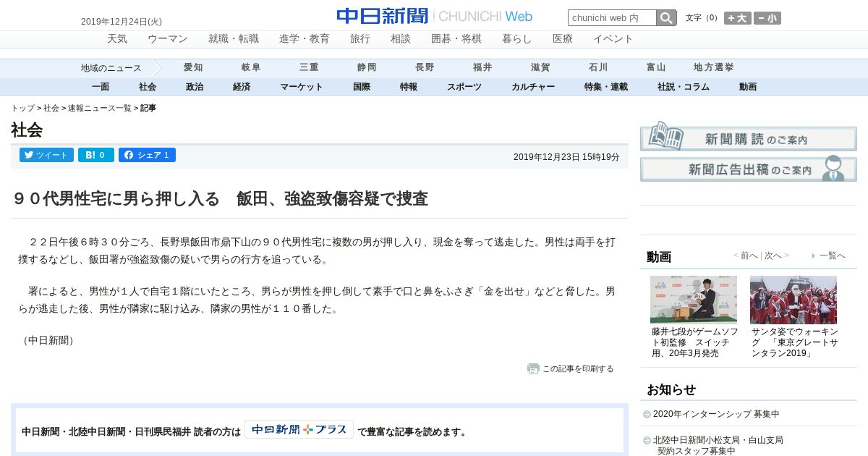868x456 pixels.
Task: Select 地方選挙 regional tab
Action: pos(714,67)
